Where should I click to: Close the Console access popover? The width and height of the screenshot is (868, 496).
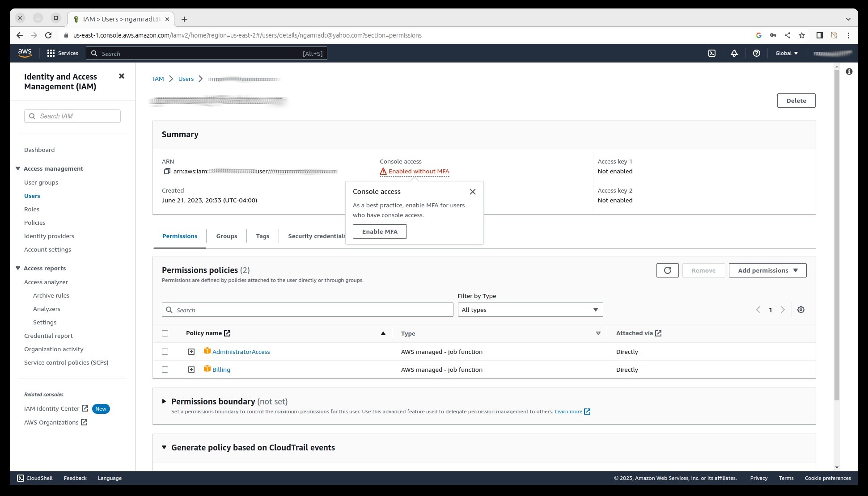tap(473, 192)
